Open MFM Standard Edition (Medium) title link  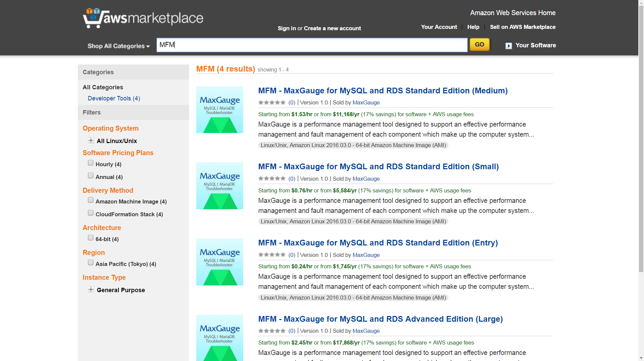tap(383, 91)
